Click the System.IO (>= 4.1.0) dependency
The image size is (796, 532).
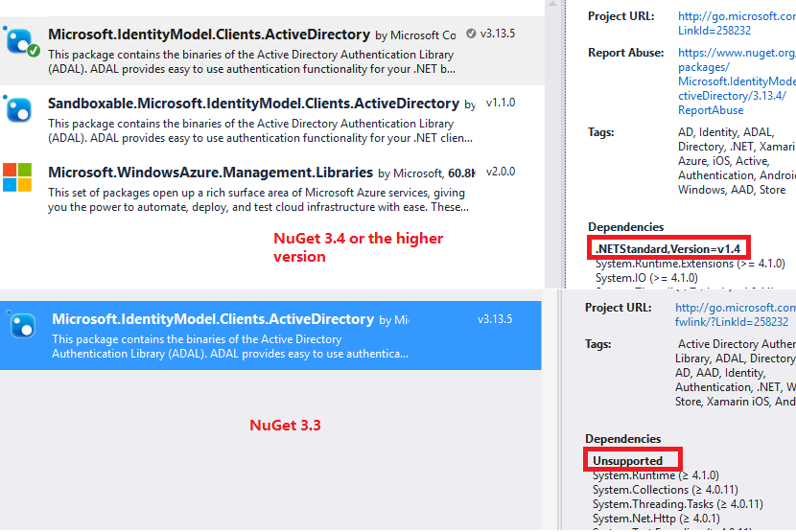[646, 278]
